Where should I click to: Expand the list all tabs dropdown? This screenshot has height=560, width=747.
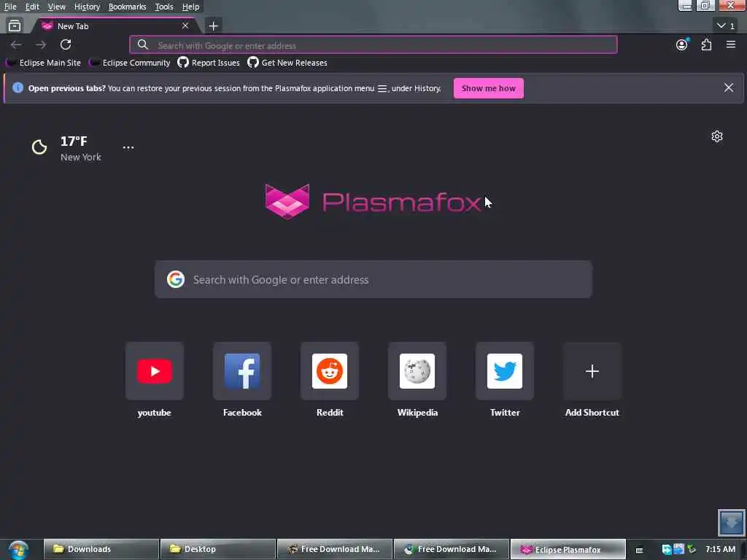point(726,26)
